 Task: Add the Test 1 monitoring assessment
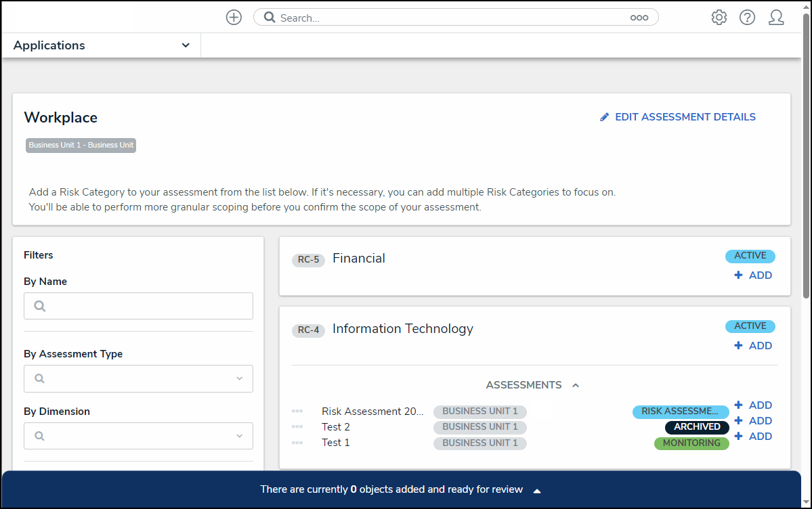753,437
